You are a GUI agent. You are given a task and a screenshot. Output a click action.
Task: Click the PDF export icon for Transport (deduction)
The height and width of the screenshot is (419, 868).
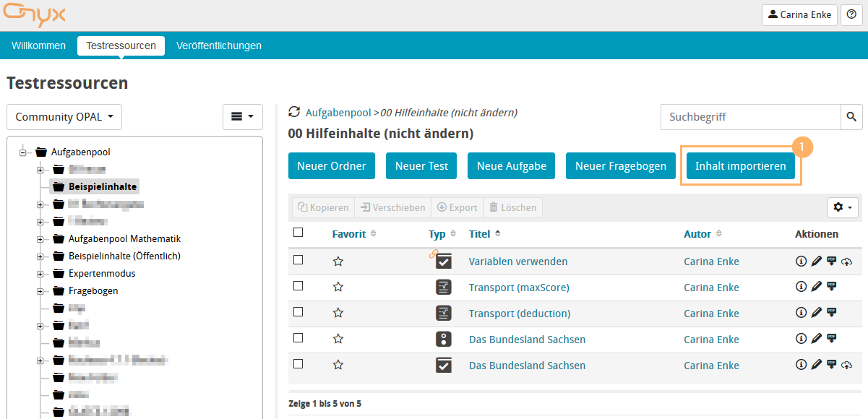[x=831, y=313]
